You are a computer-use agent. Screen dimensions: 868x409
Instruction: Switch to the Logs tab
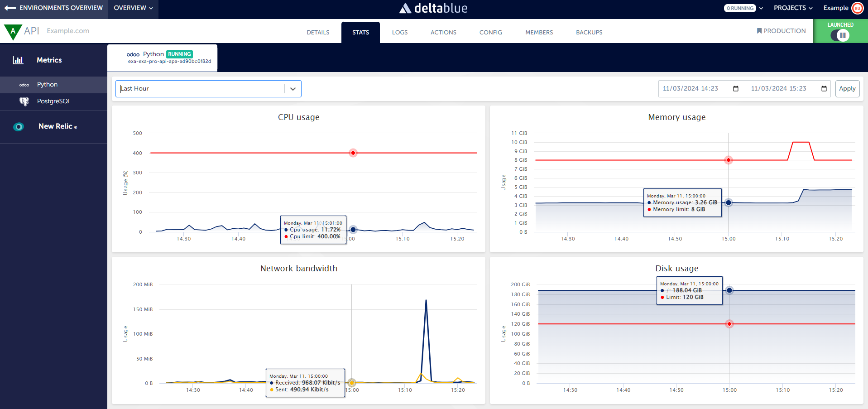pyautogui.click(x=399, y=33)
